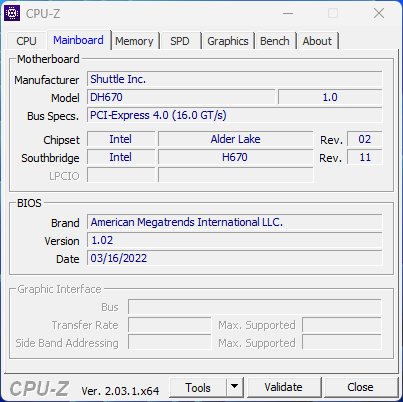Click the Validate button
The height and width of the screenshot is (402, 403).
tap(284, 387)
